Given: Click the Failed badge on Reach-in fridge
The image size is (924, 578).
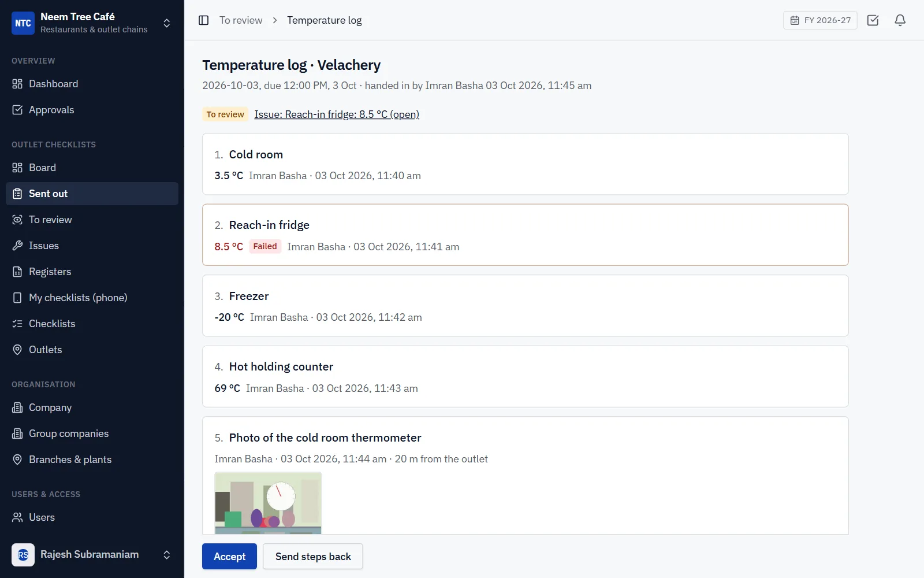Looking at the screenshot, I should click(x=265, y=246).
